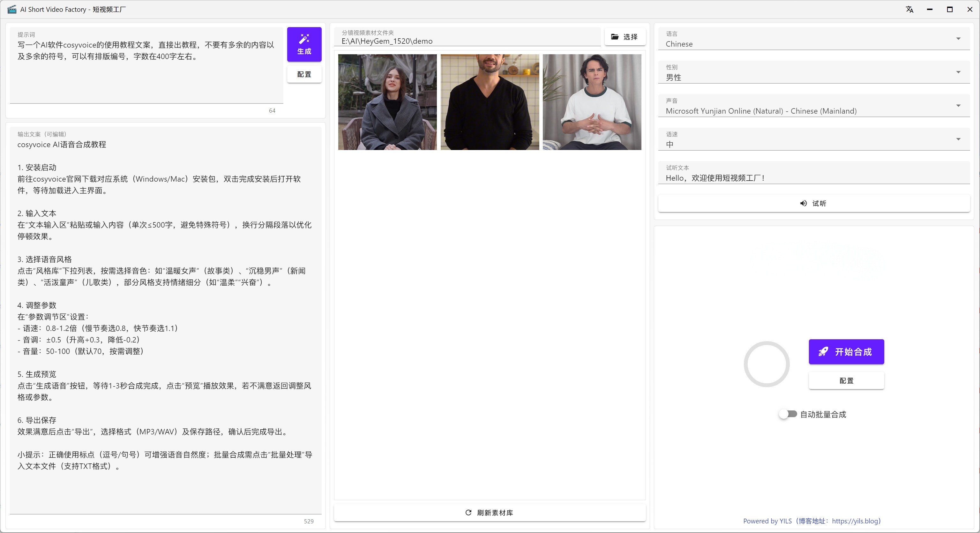Expand the 语速 speed dropdown
Screen dimensions: 980x533
coord(813,139)
